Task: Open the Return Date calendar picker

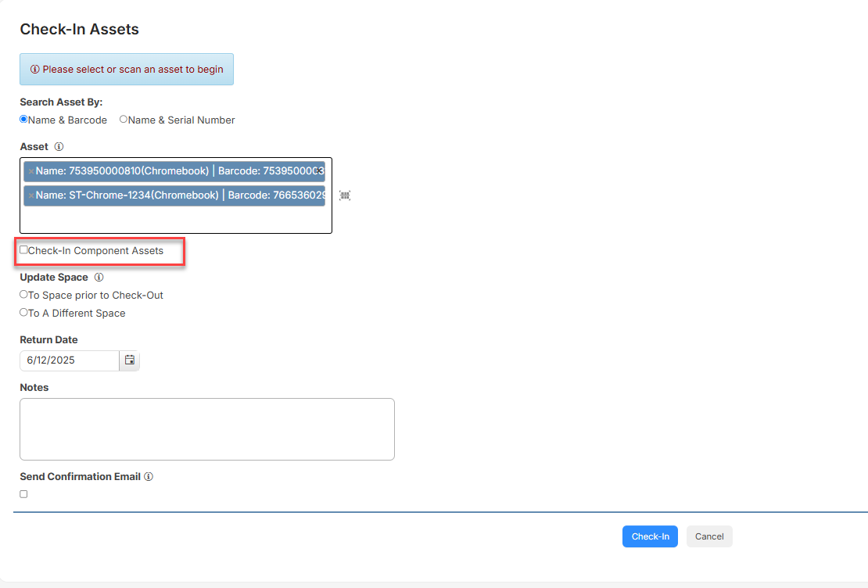Action: pos(130,360)
